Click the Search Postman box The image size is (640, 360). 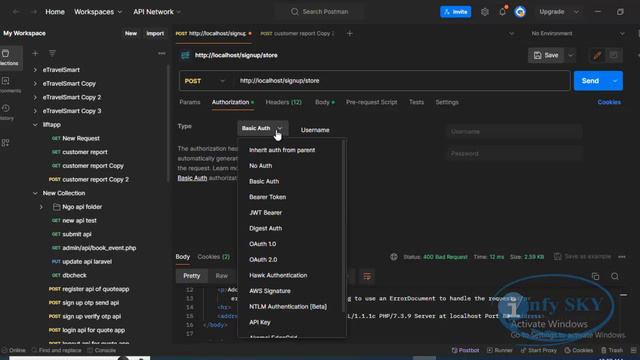click(320, 12)
